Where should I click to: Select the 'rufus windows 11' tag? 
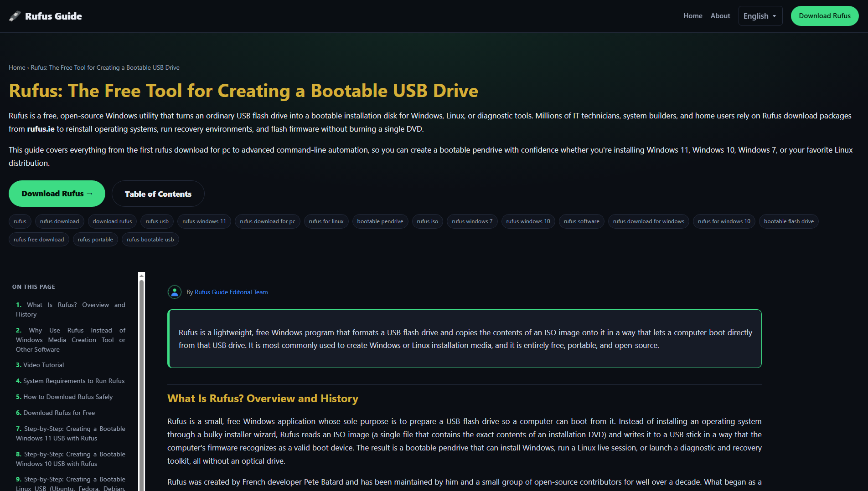[x=204, y=221]
